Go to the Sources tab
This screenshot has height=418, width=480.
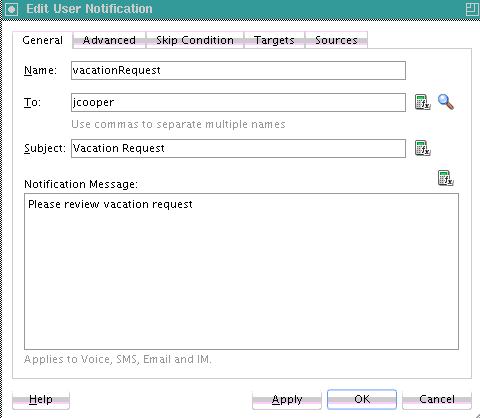[336, 40]
